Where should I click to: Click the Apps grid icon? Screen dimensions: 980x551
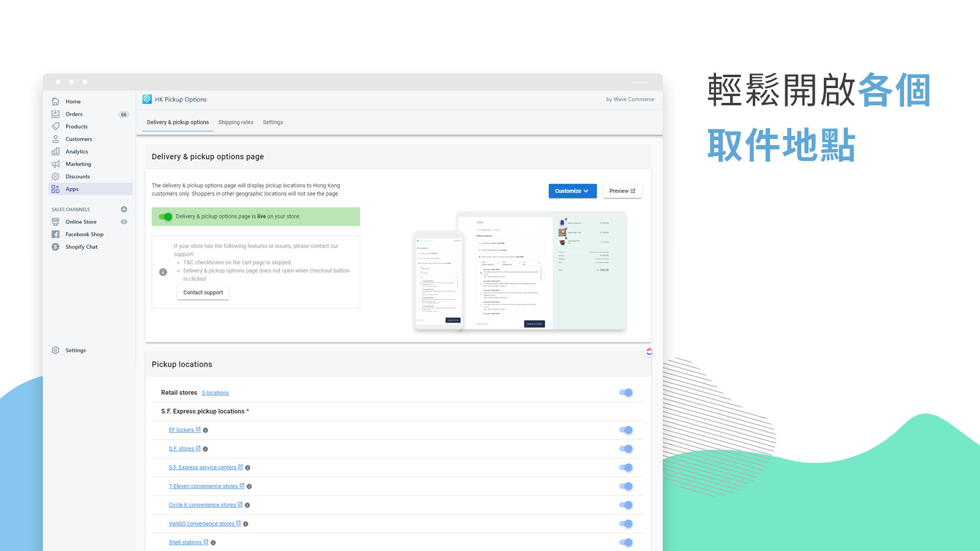(56, 189)
